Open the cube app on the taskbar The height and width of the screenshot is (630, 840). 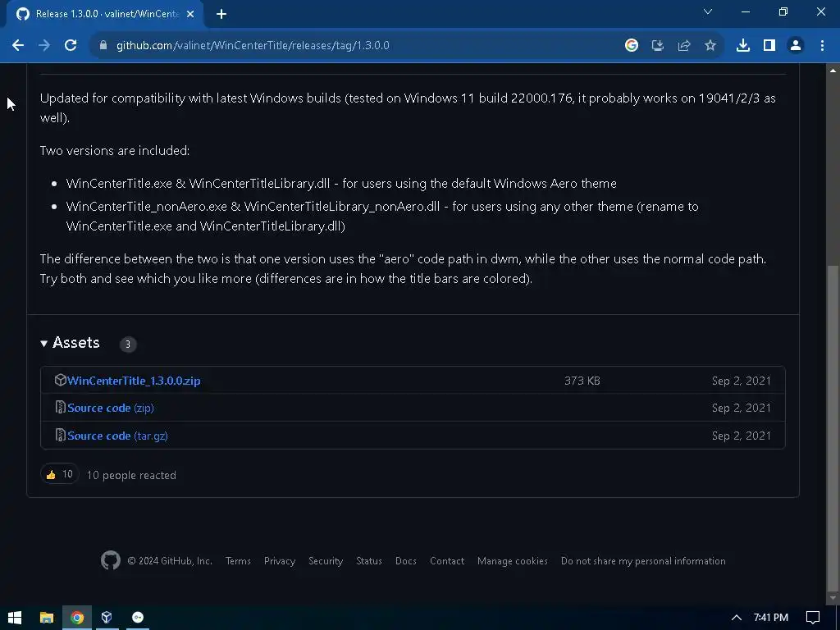click(107, 618)
